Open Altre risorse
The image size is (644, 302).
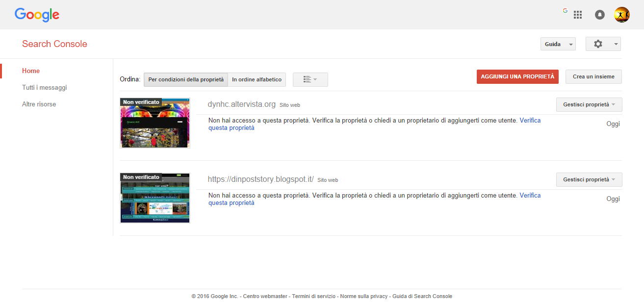tap(39, 104)
